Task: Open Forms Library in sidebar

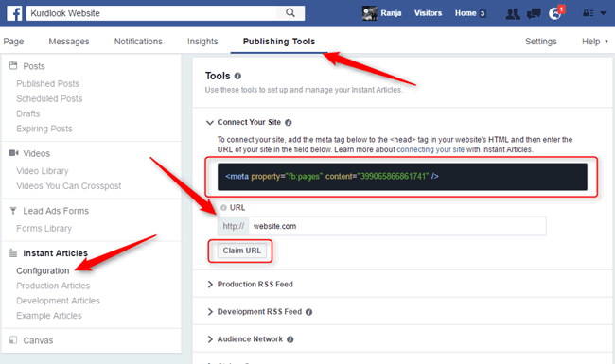Action: point(44,229)
